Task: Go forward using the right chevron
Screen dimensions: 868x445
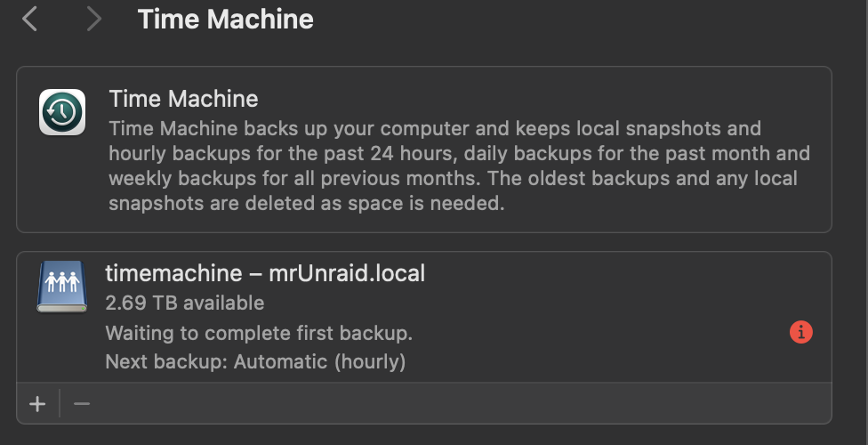Action: (94, 20)
